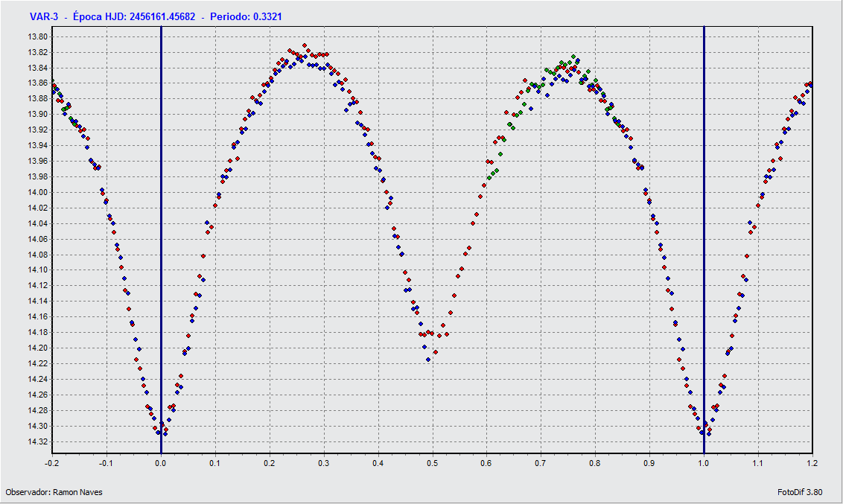Click the y-axis label 14.00
Viewport: 843px width, 504px height.
(x=38, y=192)
